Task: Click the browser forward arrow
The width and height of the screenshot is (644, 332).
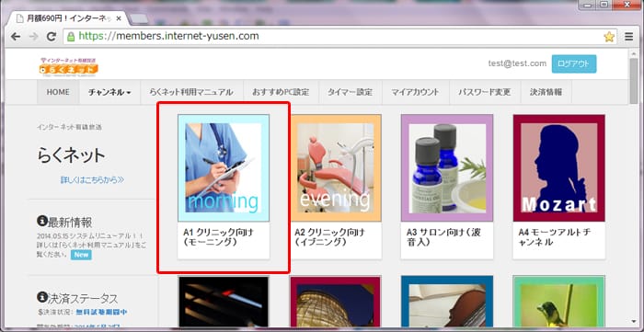Action: tap(34, 37)
